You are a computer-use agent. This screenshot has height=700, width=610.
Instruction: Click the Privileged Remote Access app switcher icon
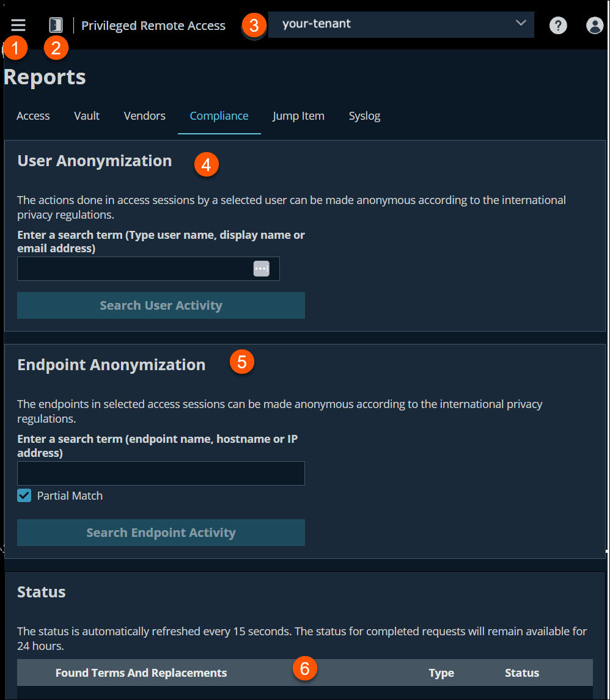[x=56, y=25]
